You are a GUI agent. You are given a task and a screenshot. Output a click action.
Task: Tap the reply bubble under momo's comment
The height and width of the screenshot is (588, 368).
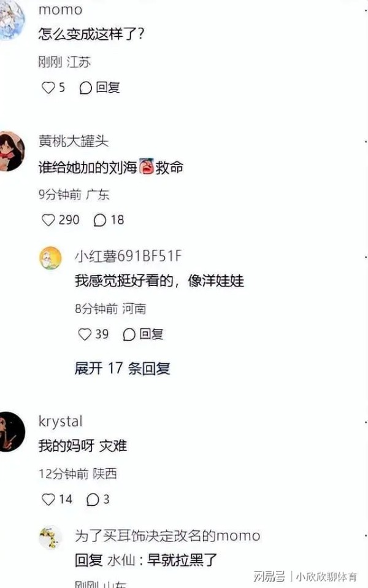click(x=85, y=88)
